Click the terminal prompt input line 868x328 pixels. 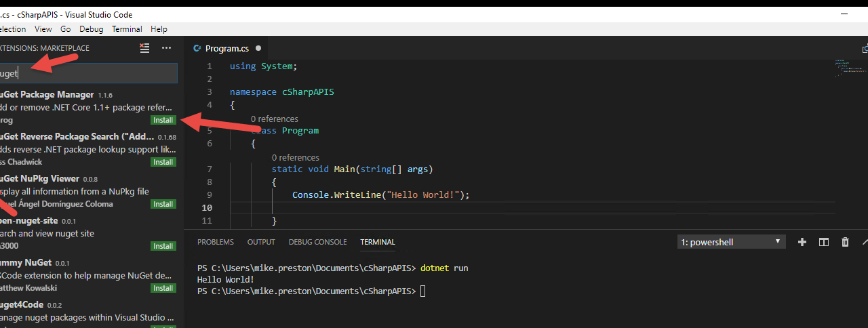pos(311,291)
